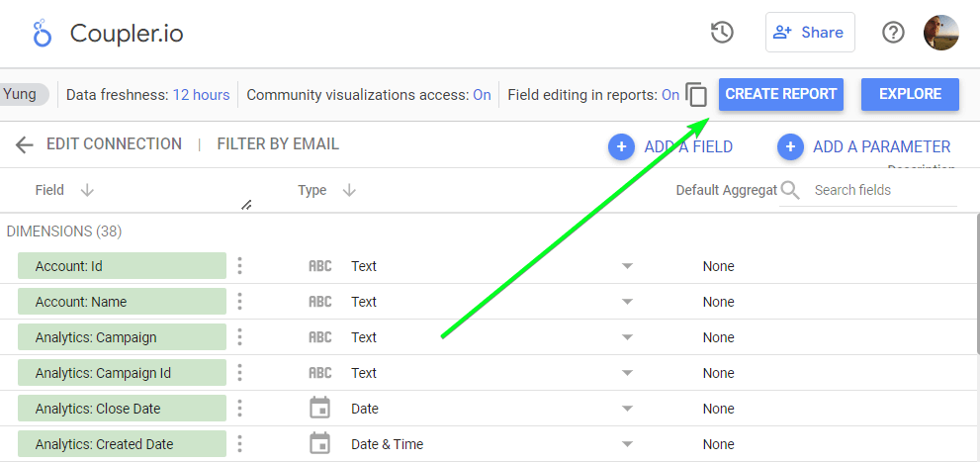This screenshot has width=980, height=462.
Task: Click None aggregation in Analytics: Close Date row
Action: click(718, 409)
